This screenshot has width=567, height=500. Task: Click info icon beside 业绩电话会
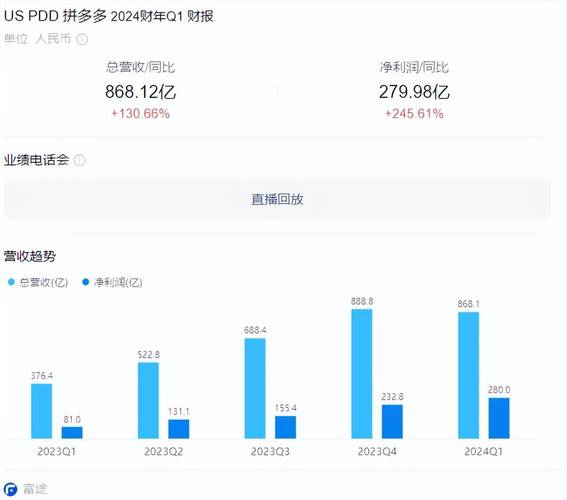tap(80, 160)
